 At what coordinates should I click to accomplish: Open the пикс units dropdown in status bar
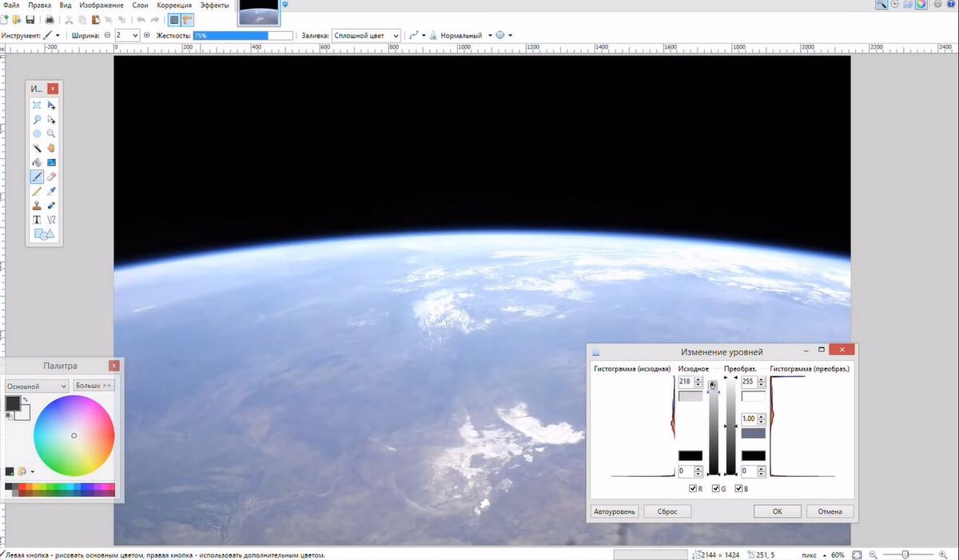815,554
